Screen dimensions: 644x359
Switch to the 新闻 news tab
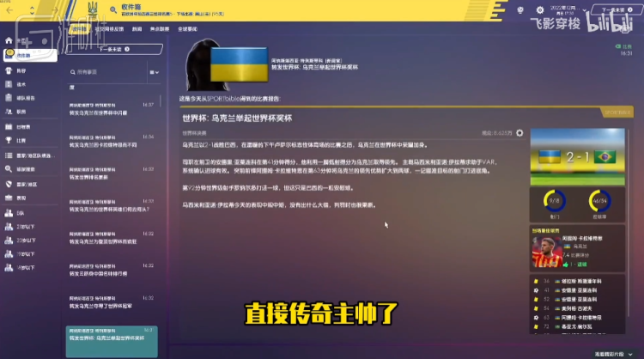click(137, 29)
